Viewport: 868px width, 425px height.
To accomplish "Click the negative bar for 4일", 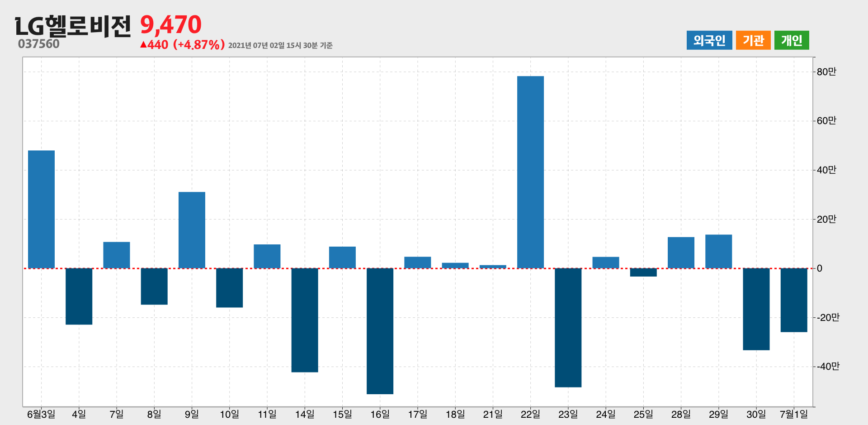I will pyautogui.click(x=79, y=296).
